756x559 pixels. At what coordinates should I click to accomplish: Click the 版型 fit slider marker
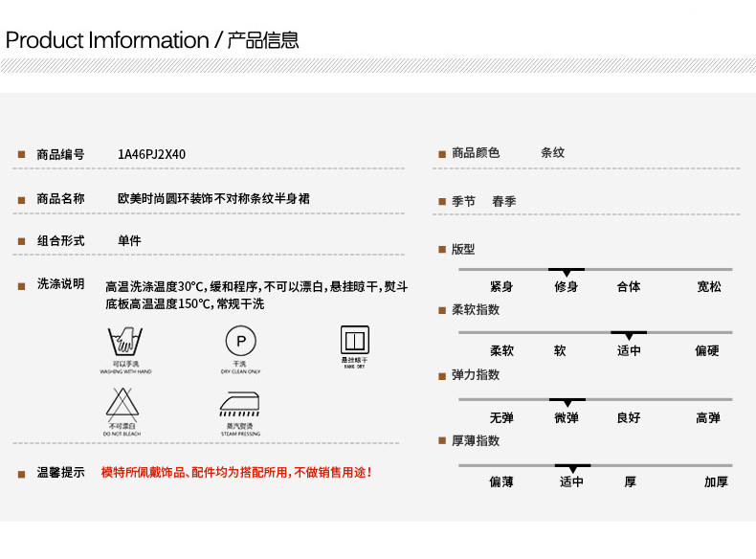pos(567,272)
